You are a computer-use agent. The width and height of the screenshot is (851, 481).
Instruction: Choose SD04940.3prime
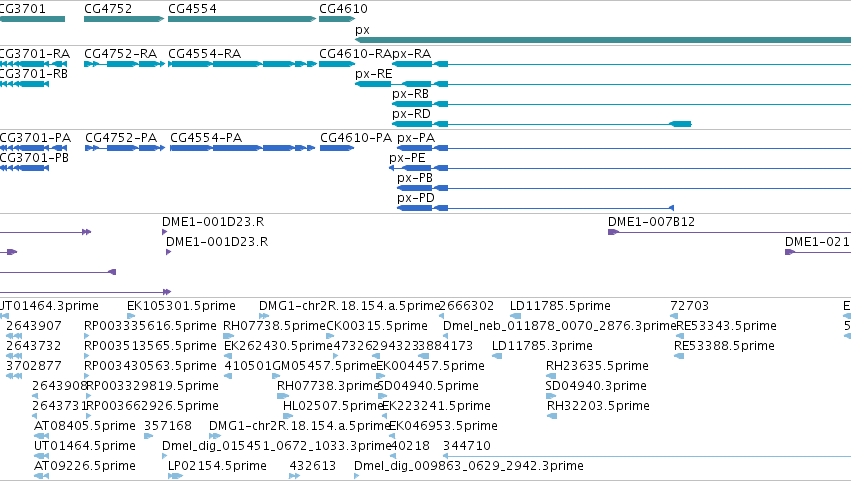596,387
